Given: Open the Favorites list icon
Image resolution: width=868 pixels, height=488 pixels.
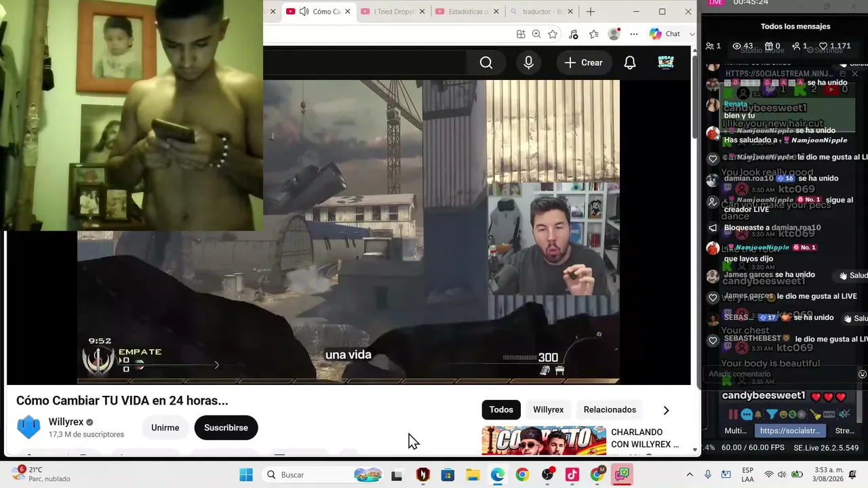Looking at the screenshot, I should 594,34.
